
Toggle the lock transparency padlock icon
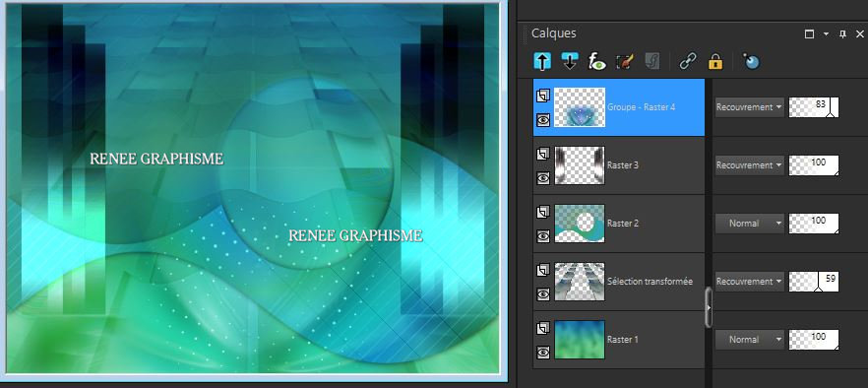[x=715, y=61]
